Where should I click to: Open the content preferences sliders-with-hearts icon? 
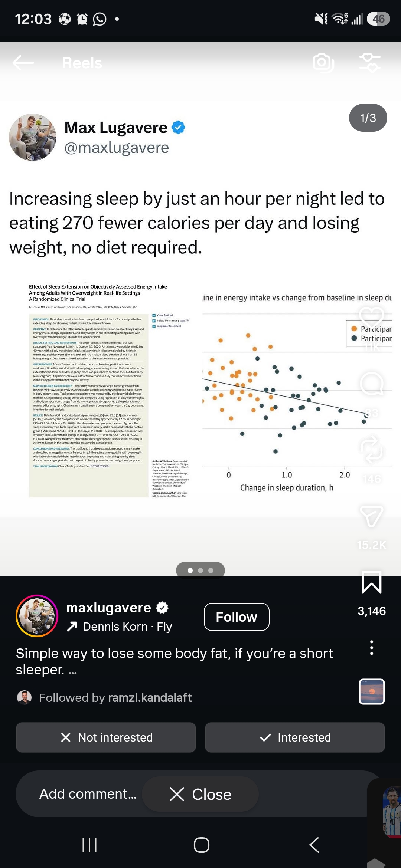tap(370, 62)
